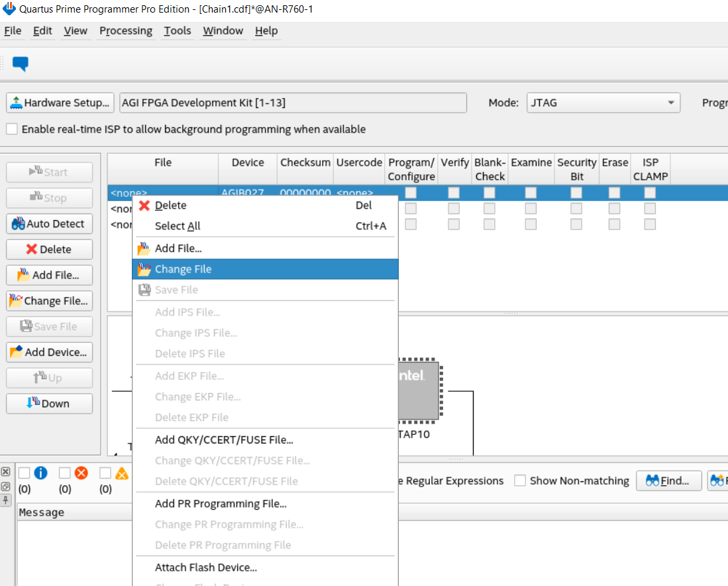The height and width of the screenshot is (586, 728).
Task: Click Attach Flash Device menu entry
Action: click(x=206, y=567)
